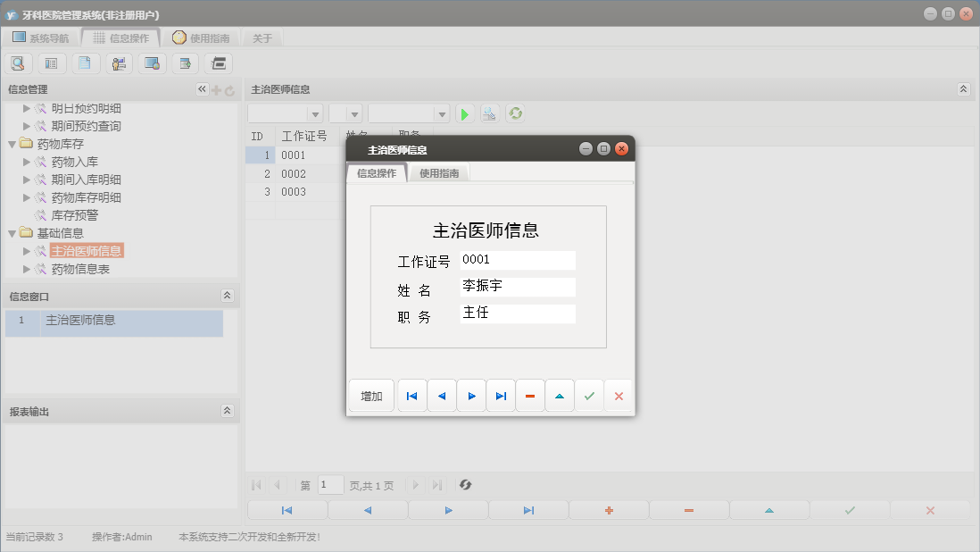Image resolution: width=980 pixels, height=552 pixels.
Task: Click the document icon on the toolbar
Action: [x=85, y=63]
